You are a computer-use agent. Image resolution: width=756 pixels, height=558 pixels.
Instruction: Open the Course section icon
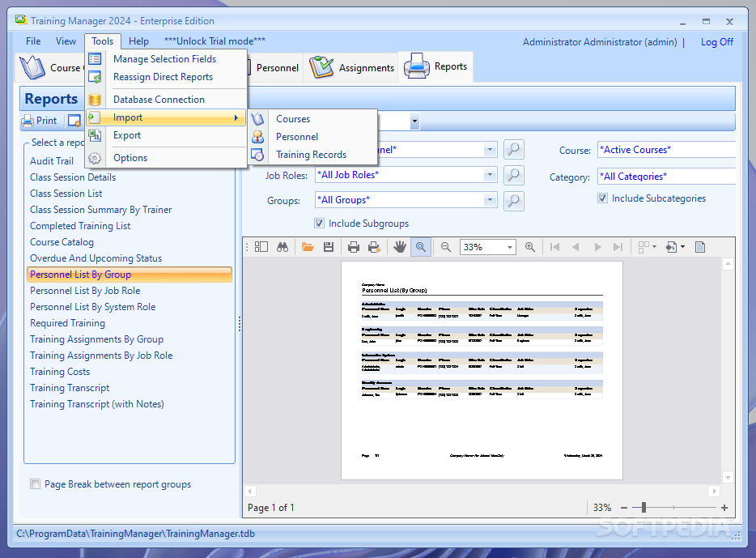click(32, 67)
